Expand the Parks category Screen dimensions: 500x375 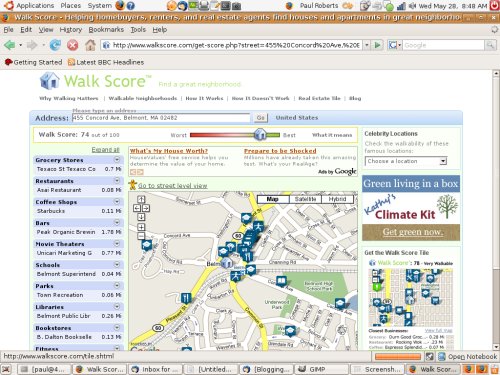[x=117, y=286]
